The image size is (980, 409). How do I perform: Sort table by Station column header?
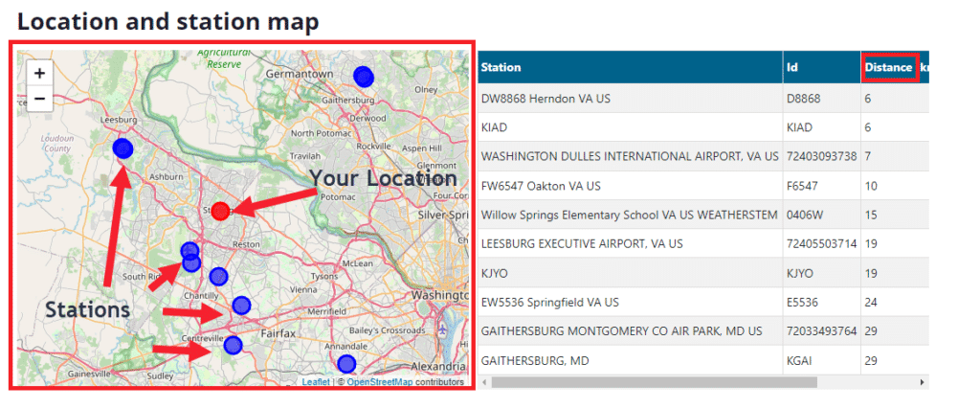[501, 68]
